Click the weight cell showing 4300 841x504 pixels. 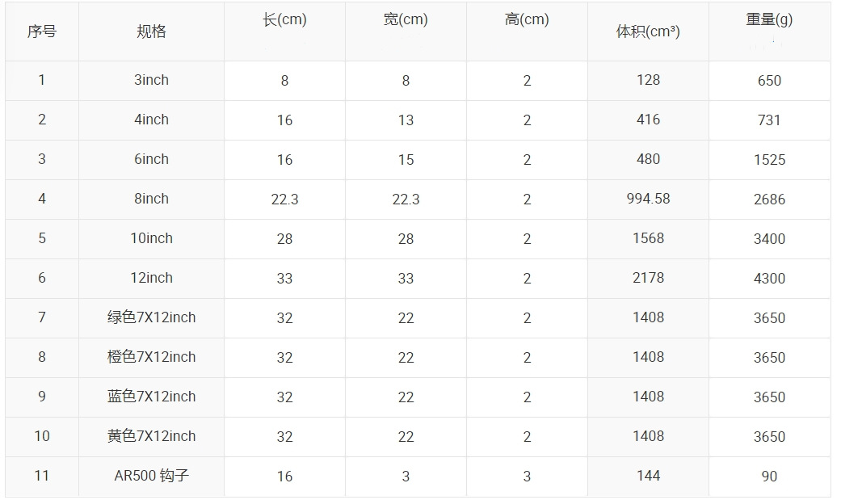tap(769, 279)
